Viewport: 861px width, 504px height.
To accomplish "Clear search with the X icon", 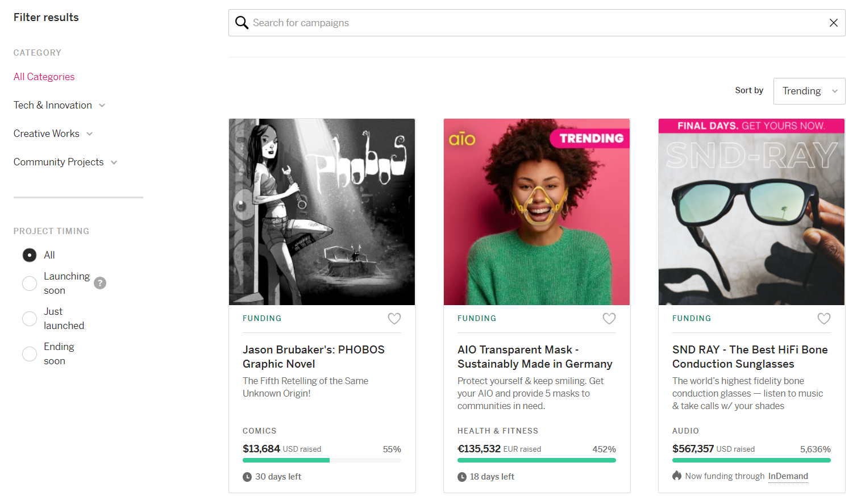I will [x=834, y=23].
